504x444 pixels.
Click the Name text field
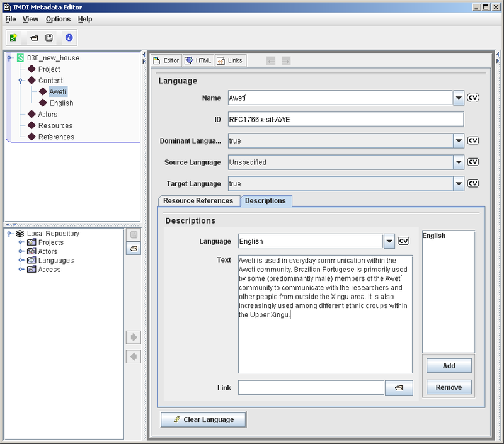pyautogui.click(x=340, y=98)
